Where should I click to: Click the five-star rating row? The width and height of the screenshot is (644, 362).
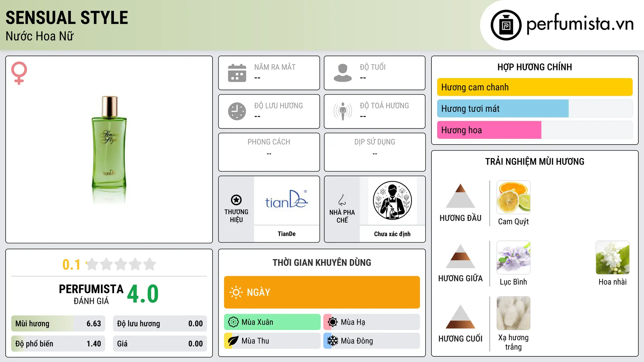coord(121,264)
